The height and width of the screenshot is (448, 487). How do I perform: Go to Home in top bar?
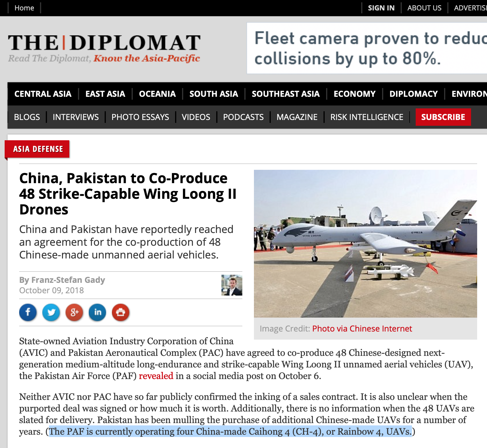[24, 8]
